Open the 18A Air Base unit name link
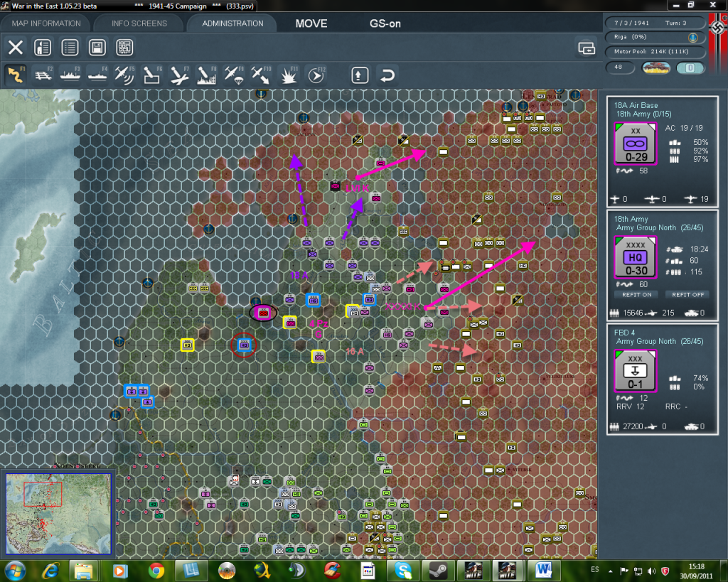This screenshot has width=728, height=582. [x=636, y=105]
